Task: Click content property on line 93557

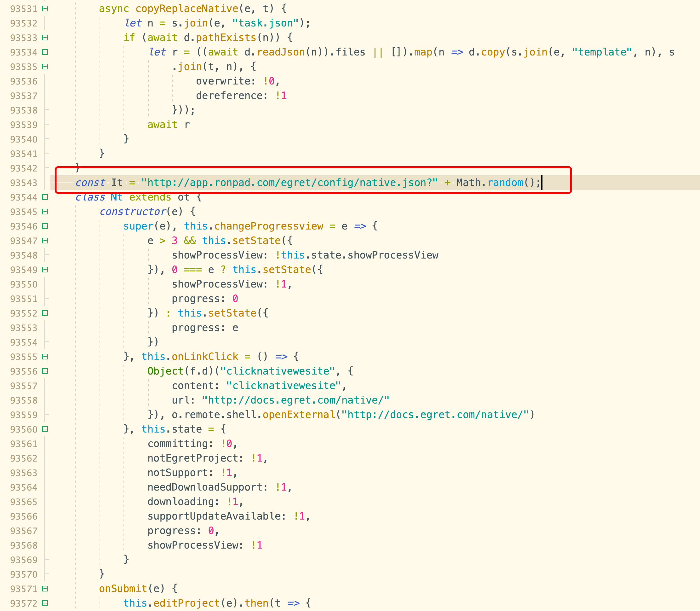Action: (x=193, y=386)
